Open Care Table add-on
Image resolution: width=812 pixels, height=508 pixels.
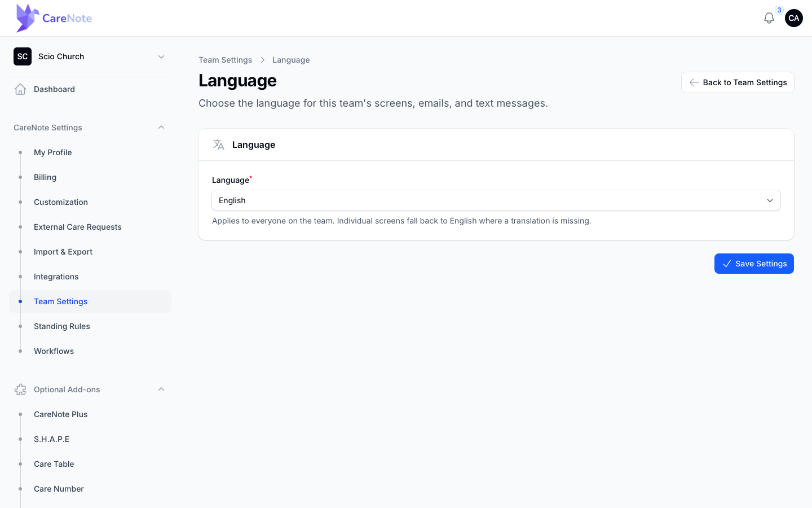(x=90, y=464)
